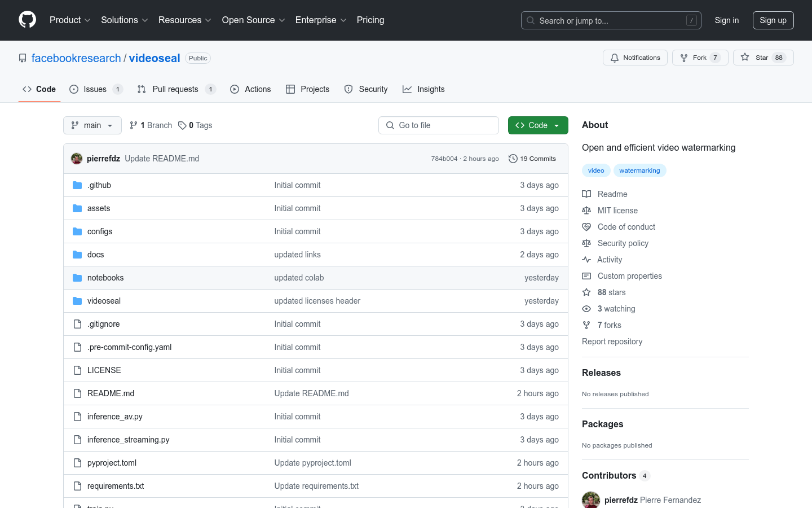Click the Search or jump to field
The height and width of the screenshot is (508, 812).
point(611,20)
